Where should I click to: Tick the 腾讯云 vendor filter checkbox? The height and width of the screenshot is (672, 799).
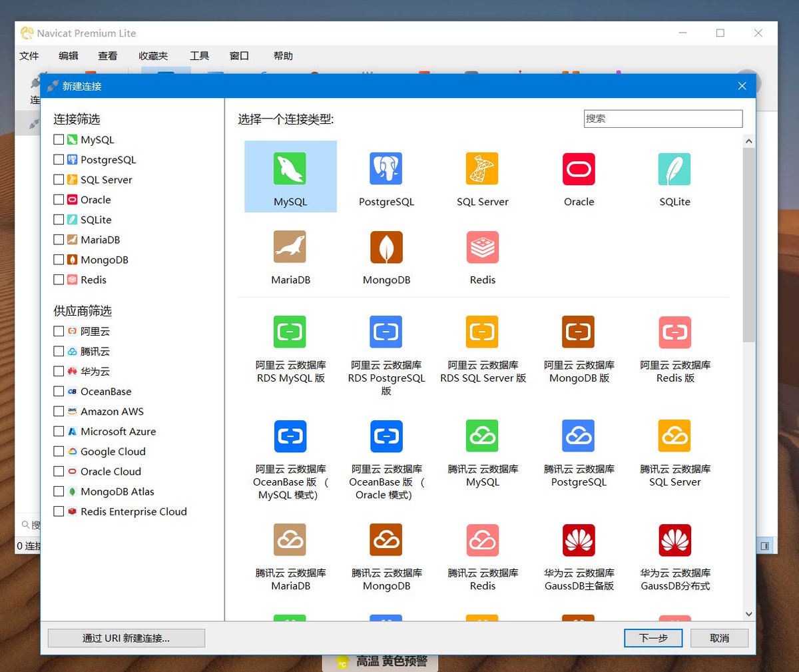[59, 351]
